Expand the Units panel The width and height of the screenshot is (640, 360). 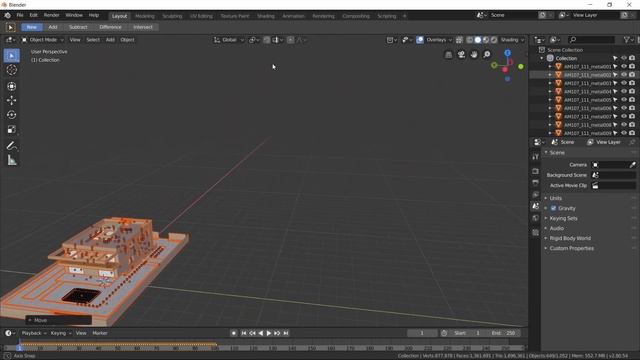[556, 198]
